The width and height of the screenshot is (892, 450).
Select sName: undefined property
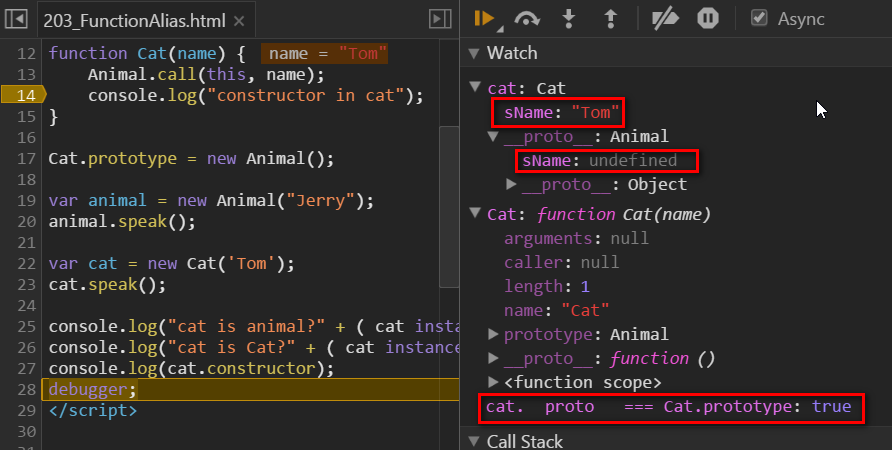click(600, 160)
